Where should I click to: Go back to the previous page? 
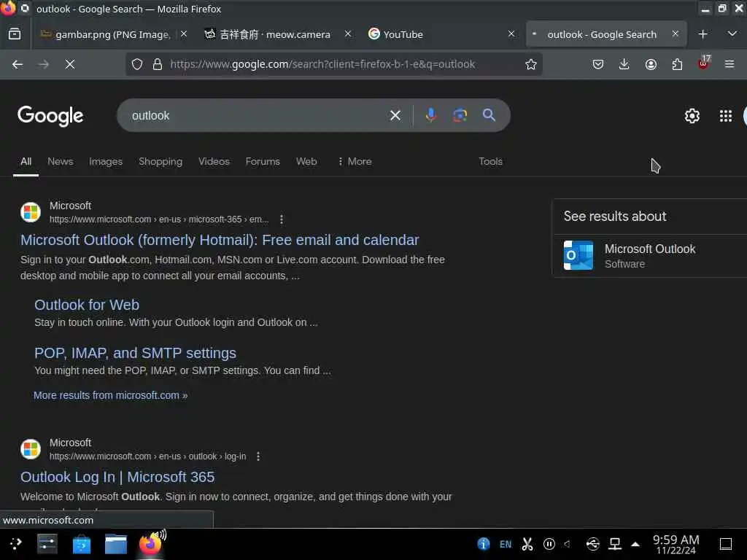18,64
